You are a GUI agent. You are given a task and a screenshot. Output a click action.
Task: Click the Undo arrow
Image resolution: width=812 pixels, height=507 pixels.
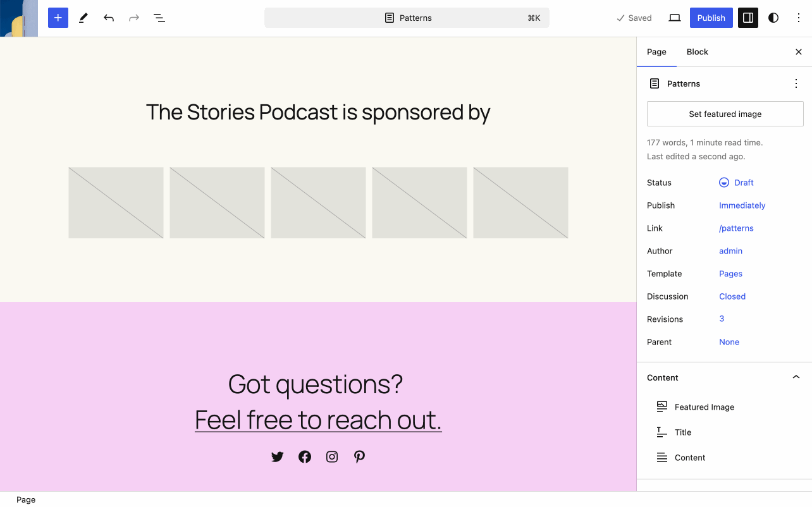(x=109, y=18)
